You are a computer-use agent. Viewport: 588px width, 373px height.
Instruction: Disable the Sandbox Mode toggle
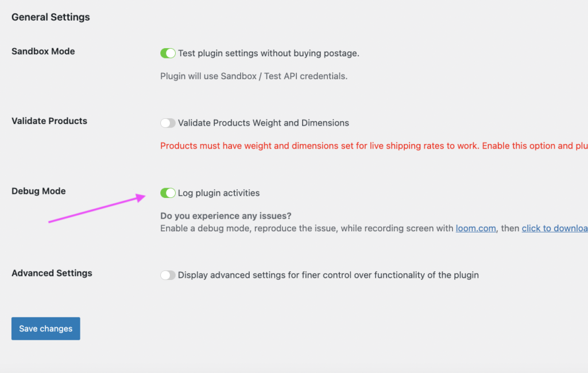click(x=168, y=53)
